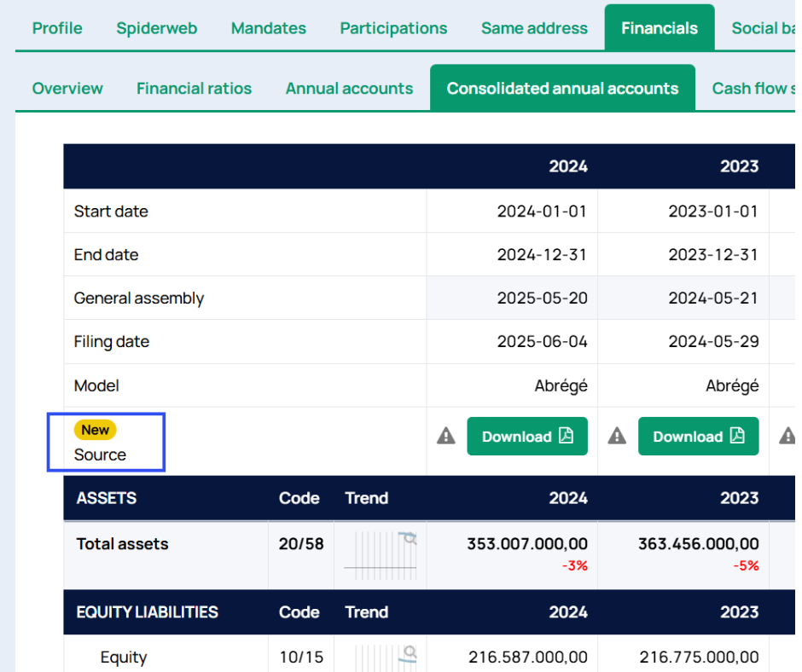
Task: Click the 2023 filing date 2024-05-29
Action: pos(713,342)
